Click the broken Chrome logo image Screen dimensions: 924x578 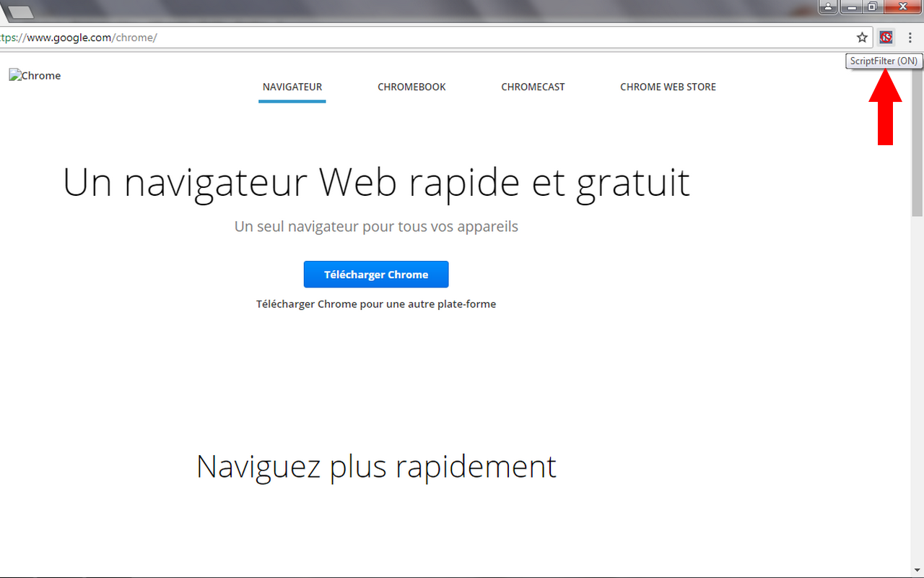(35, 75)
